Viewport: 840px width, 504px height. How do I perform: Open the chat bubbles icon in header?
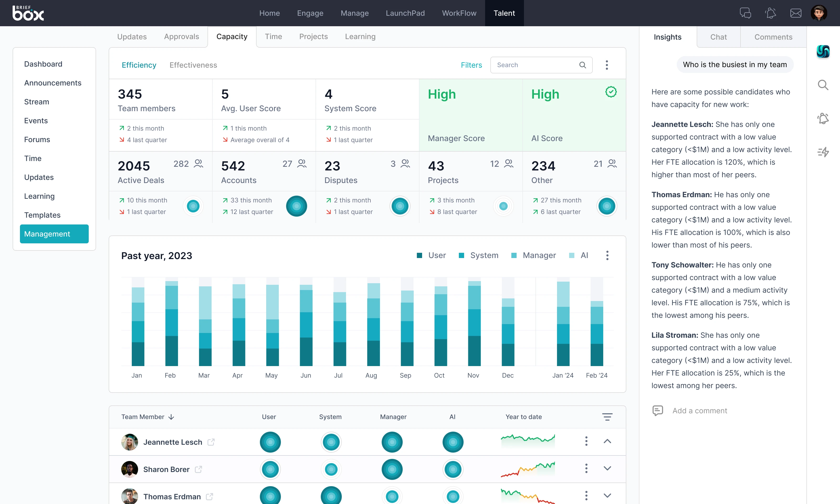click(745, 13)
